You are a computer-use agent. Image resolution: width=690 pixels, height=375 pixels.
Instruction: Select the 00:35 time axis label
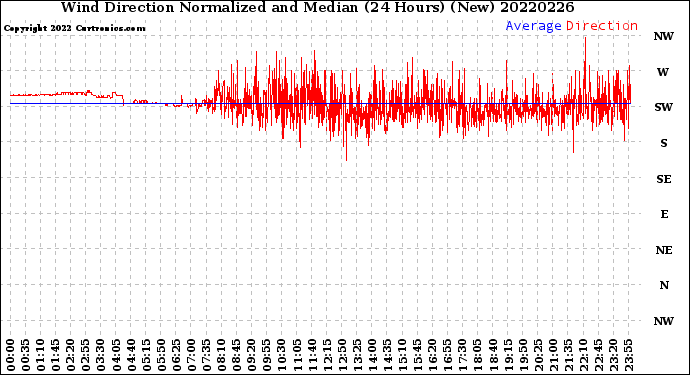[25, 355]
